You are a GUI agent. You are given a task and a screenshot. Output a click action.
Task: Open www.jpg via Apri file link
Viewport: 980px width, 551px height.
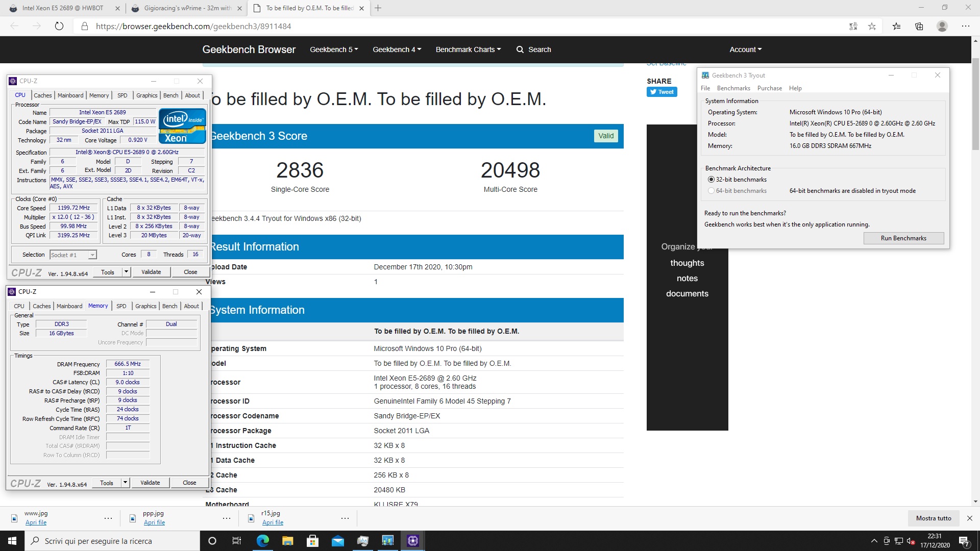click(x=36, y=522)
